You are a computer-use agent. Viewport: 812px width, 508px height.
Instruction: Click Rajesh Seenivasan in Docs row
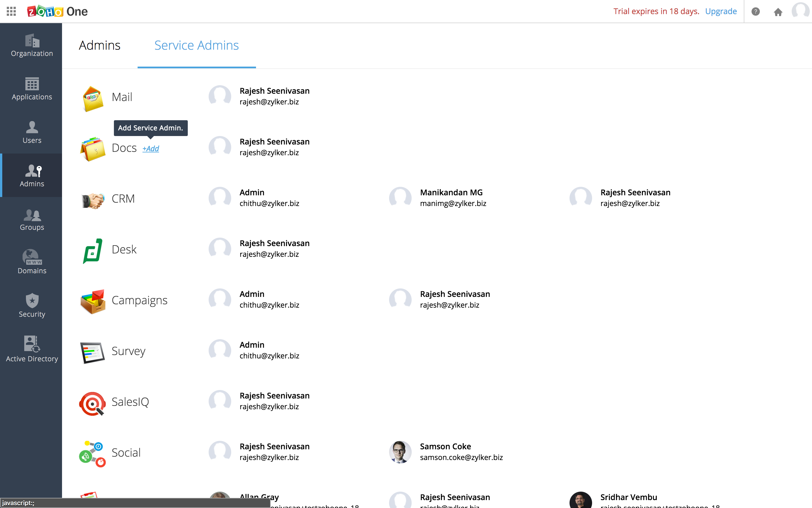(x=274, y=141)
